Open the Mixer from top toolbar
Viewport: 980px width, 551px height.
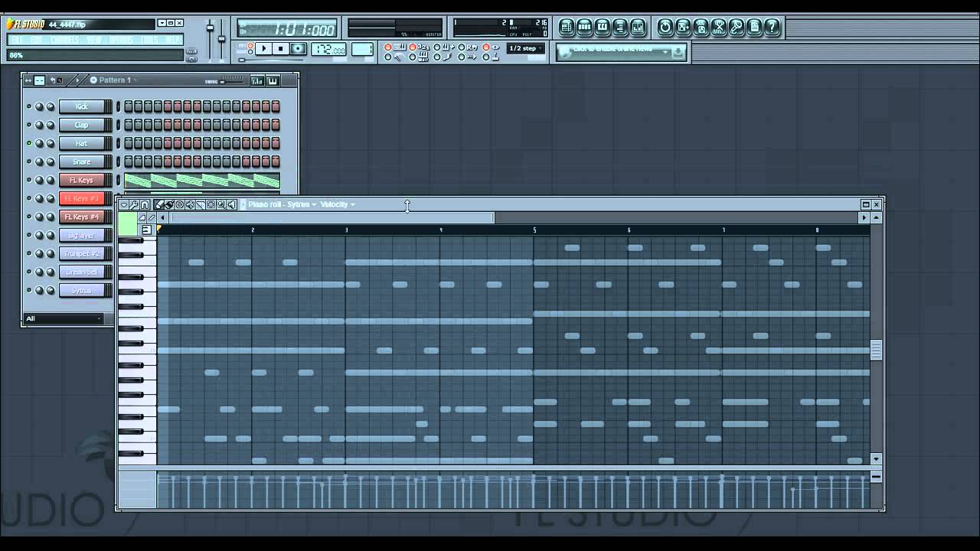coord(637,28)
